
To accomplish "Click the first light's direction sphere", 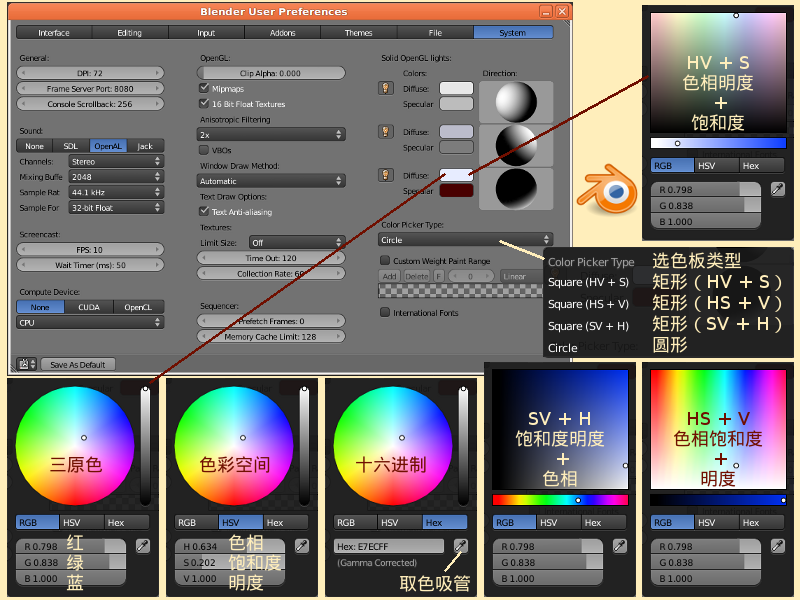I will click(516, 102).
